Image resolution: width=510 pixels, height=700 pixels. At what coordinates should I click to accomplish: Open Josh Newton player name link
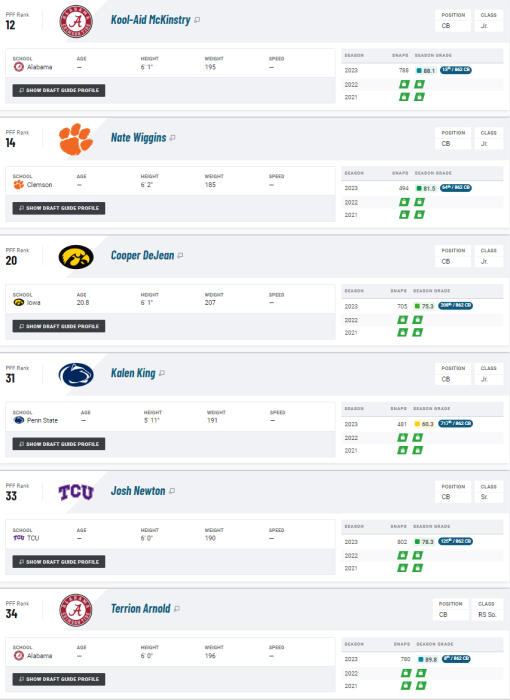138,491
